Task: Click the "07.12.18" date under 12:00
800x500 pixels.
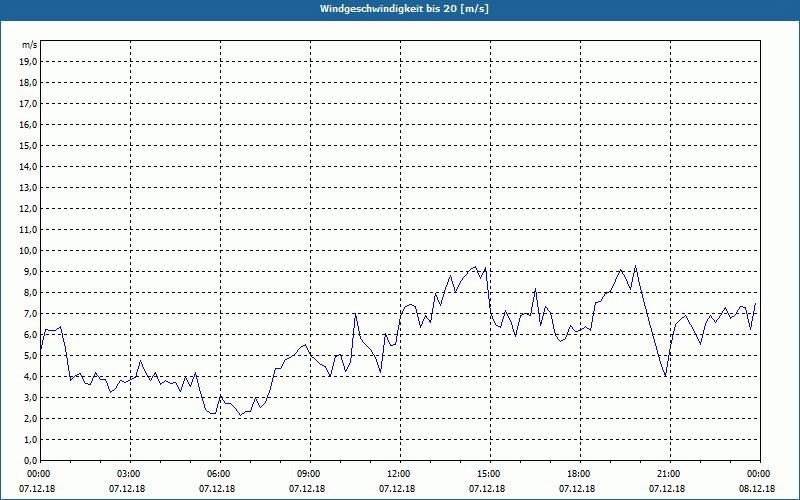Action: pos(397,489)
